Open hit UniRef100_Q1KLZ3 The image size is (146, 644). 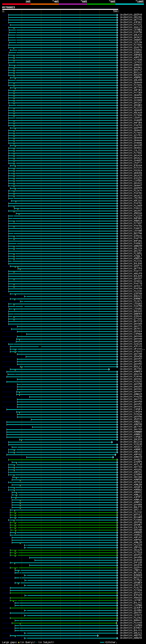tap(131, 27)
